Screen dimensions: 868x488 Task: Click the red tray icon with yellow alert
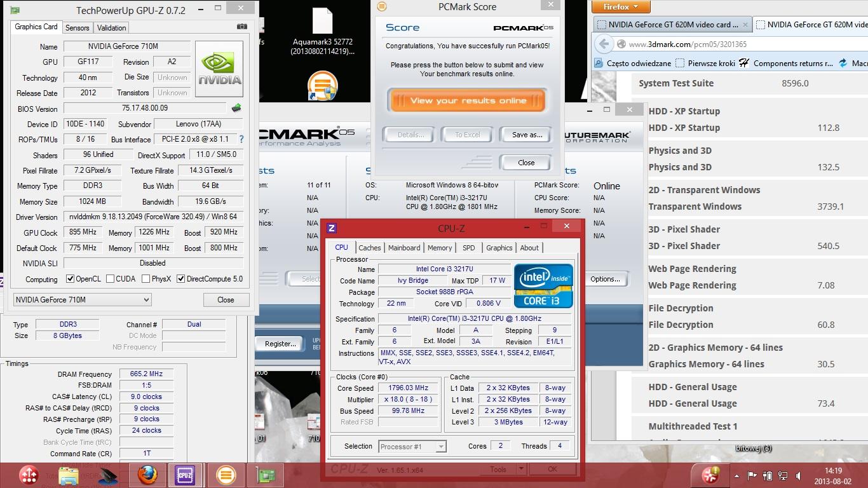tap(710, 475)
